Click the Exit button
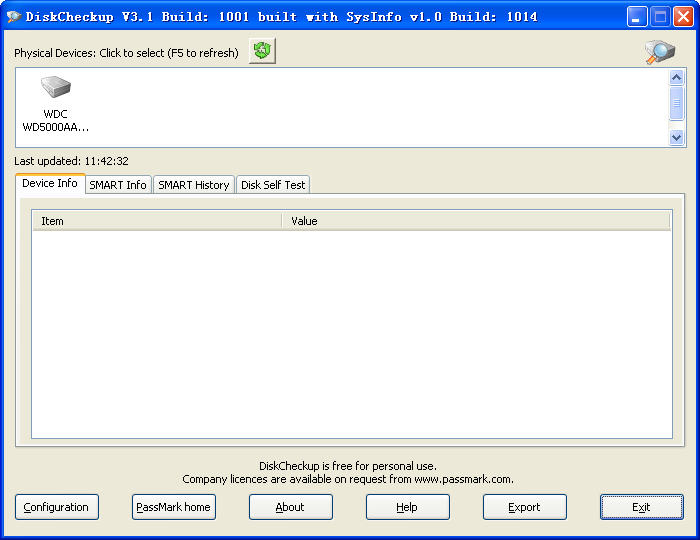The width and height of the screenshot is (700, 540). pos(642,507)
